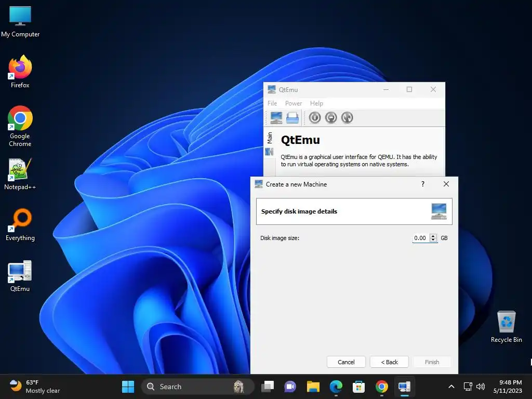
Task: Open the File menu in QtEmu
Action: click(x=272, y=103)
